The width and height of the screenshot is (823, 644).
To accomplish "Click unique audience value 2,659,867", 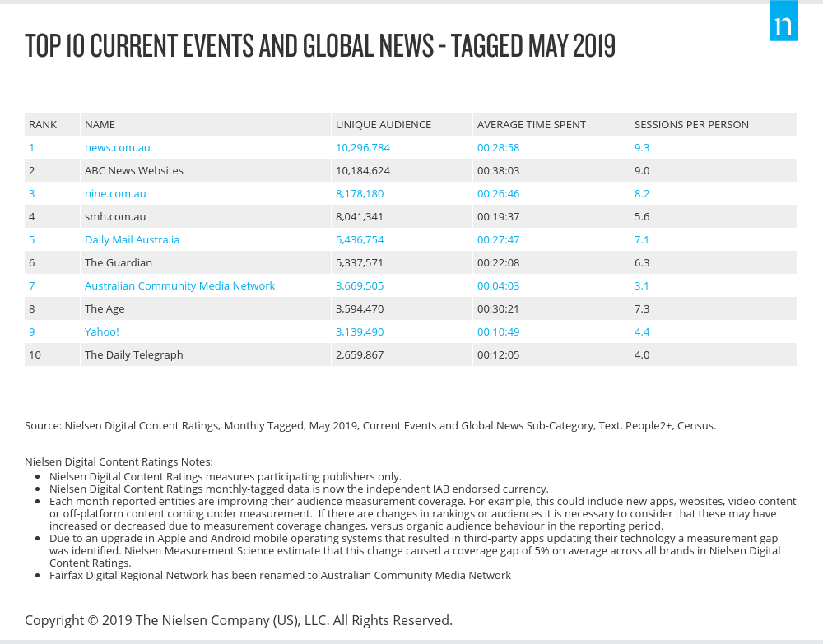I will click(360, 355).
